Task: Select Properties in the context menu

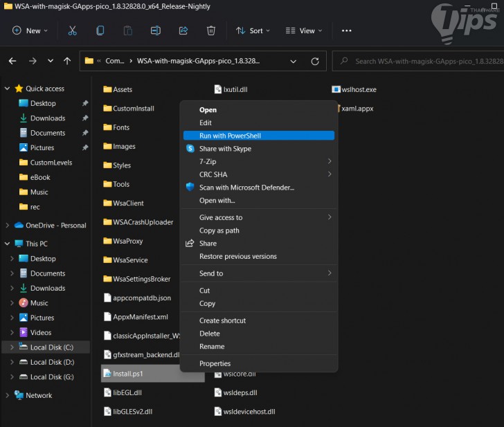Action: tap(215, 363)
